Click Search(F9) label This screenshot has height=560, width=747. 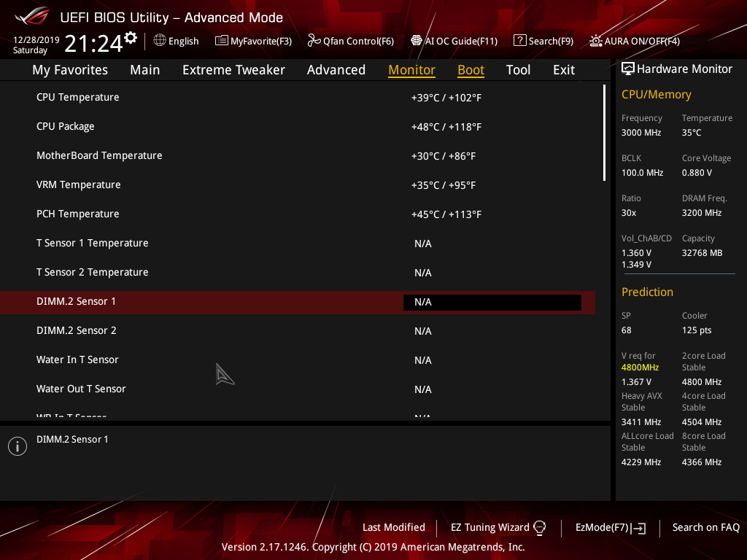551,42
